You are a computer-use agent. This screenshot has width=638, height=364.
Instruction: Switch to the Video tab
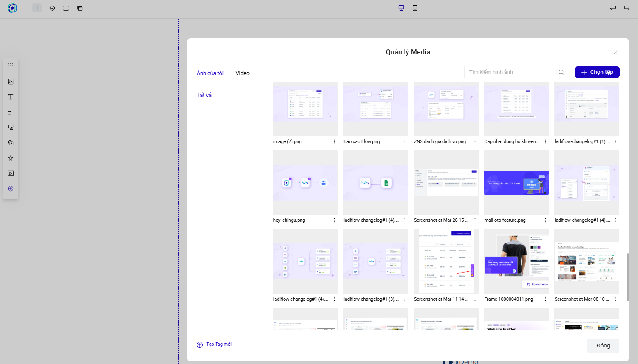[x=242, y=73]
